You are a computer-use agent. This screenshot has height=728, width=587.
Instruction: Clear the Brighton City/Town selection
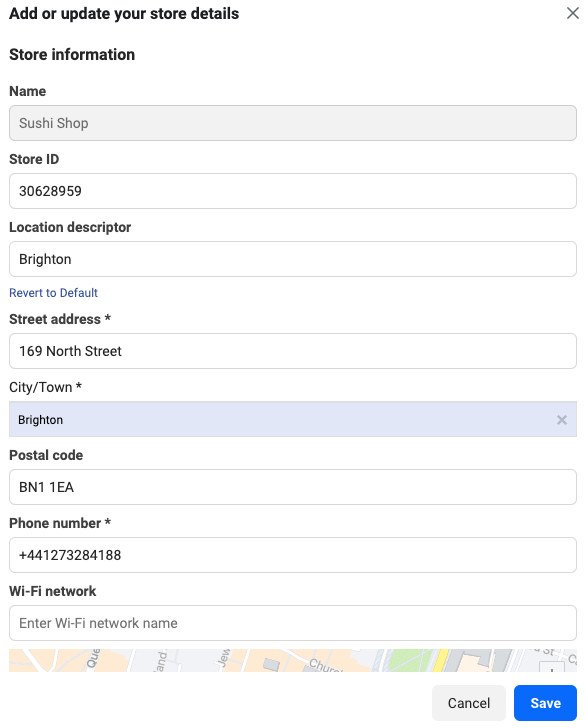[561, 420]
